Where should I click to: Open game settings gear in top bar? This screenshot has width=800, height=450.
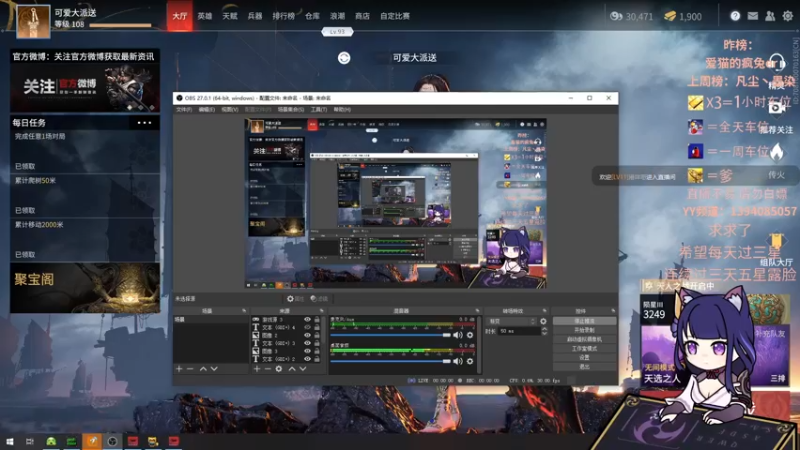(788, 16)
